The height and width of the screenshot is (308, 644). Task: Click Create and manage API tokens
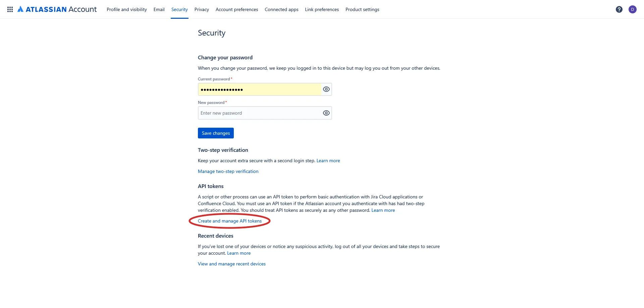point(230,221)
